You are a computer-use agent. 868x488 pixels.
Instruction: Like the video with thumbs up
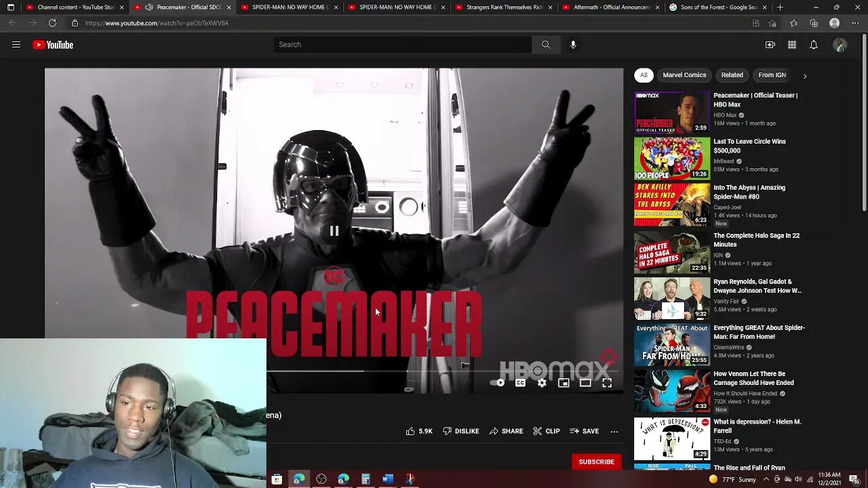[x=419, y=431]
